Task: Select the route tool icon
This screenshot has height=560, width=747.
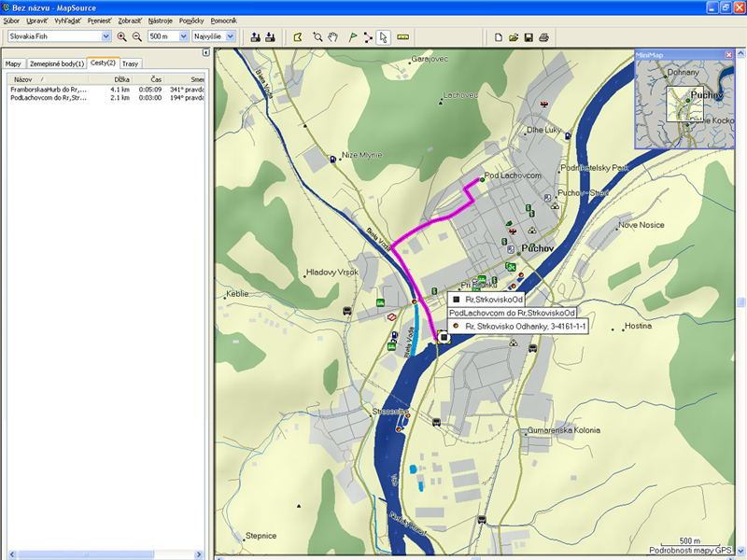Action: click(x=369, y=36)
